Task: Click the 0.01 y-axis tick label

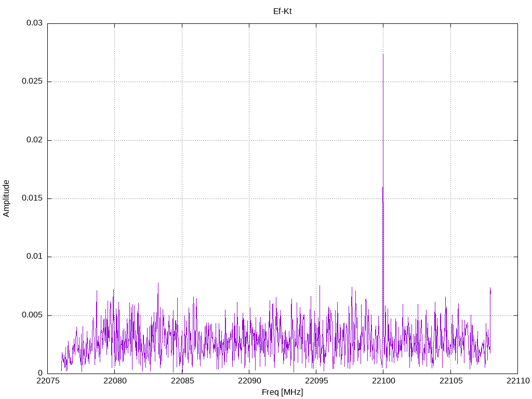Action: 35,256
